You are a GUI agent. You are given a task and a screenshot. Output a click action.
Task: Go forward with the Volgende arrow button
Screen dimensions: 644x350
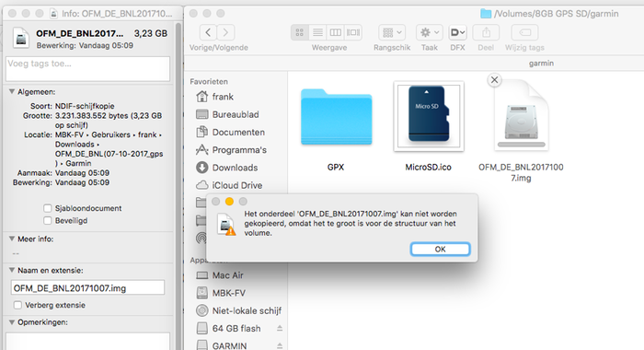click(225, 32)
